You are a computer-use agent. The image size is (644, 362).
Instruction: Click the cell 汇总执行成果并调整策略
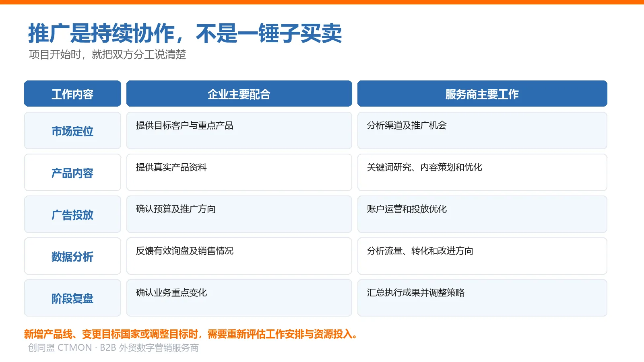point(482,298)
